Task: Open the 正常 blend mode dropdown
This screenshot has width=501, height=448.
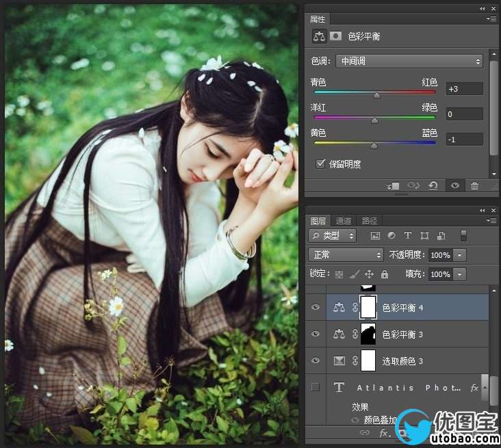Action: pyautogui.click(x=346, y=255)
